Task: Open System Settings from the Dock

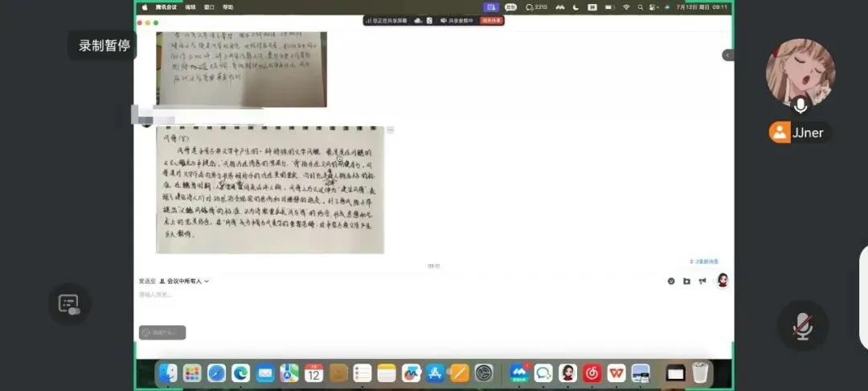Action: pyautogui.click(x=484, y=373)
